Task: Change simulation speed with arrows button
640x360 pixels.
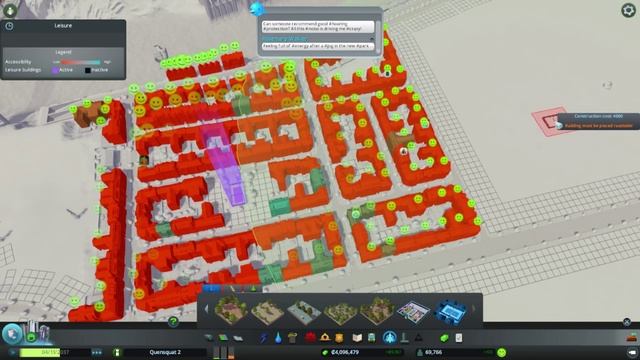Action: coord(97,352)
